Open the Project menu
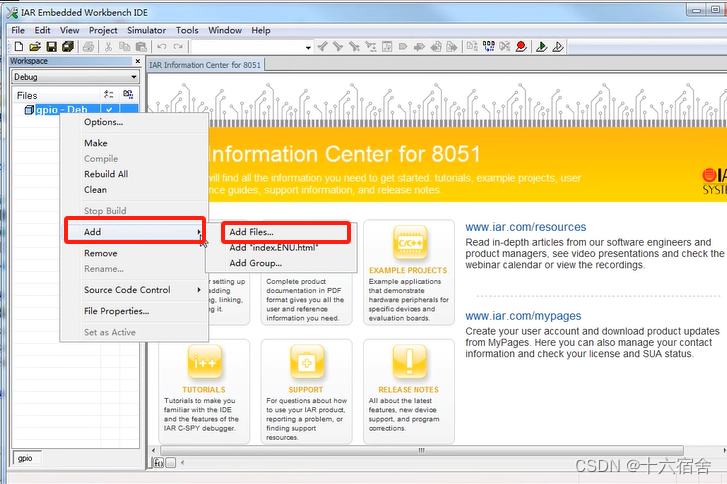 pos(103,30)
